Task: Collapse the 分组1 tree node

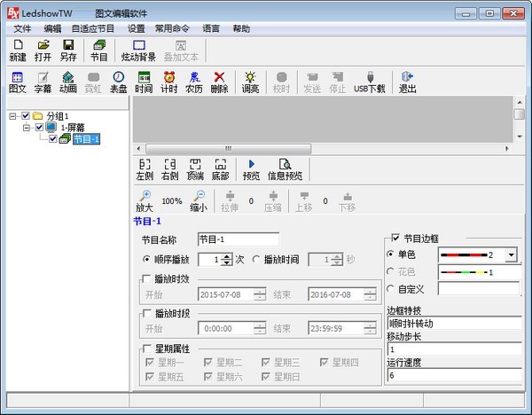Action: tap(12, 116)
